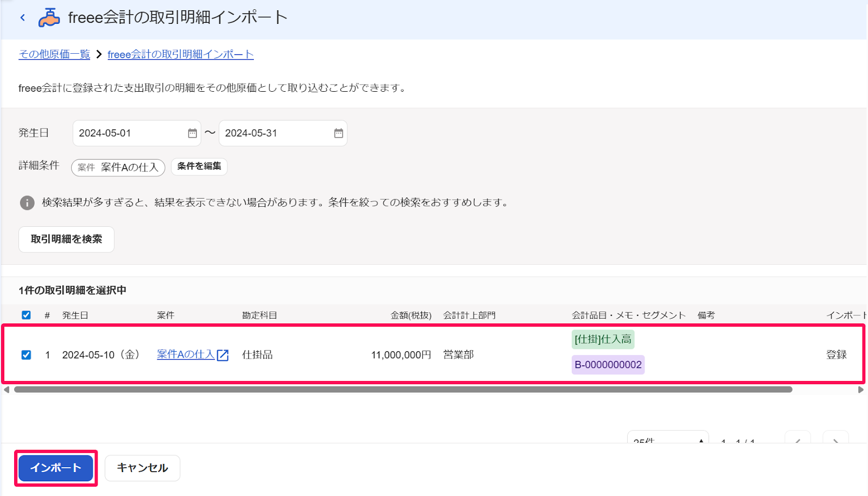Click the 会計品目・メモ・セグメント column header
Image resolution: width=868 pixels, height=496 pixels.
pyautogui.click(x=628, y=315)
